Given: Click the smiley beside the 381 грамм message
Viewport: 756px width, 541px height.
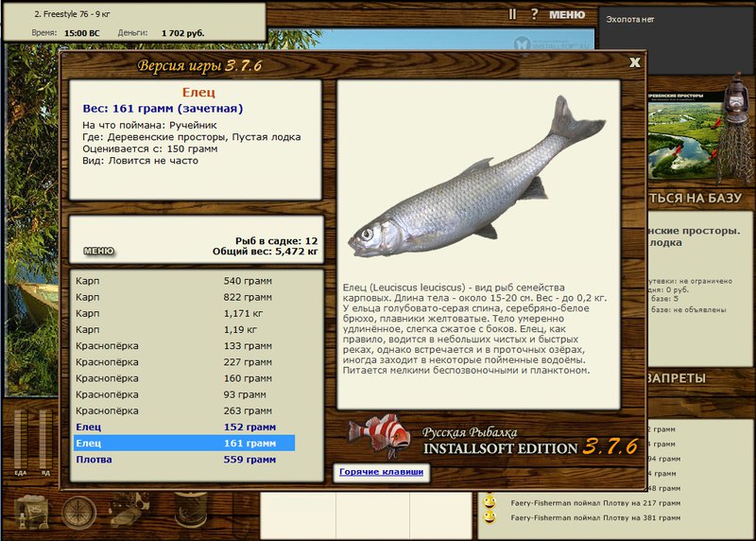Looking at the screenshot, I should pos(490,517).
